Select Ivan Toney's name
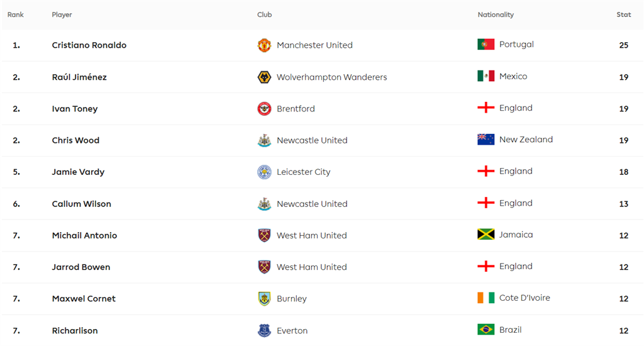Viewport: 644px width, 346px height. coord(75,109)
